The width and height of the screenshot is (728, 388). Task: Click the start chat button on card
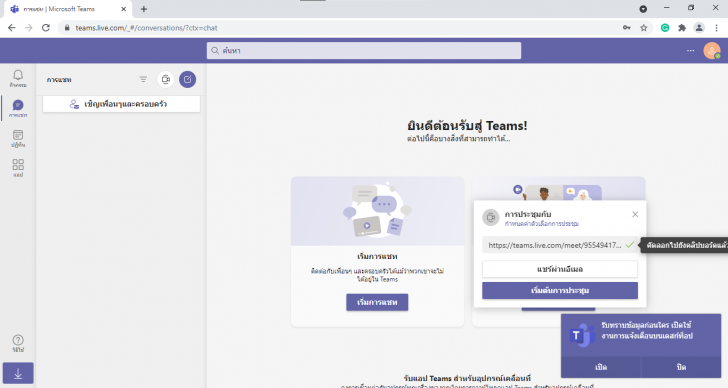(x=377, y=302)
